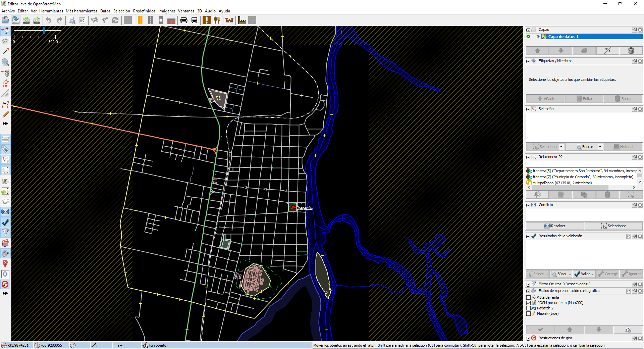
Task: Collapse the Etiquetas / Miembros panel
Action: click(x=528, y=61)
